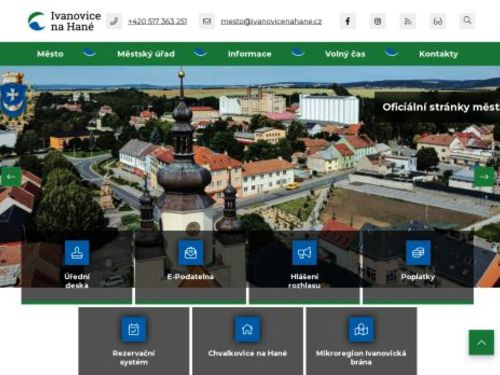Click the scroll-to-top arrow button
The width and height of the screenshot is (500, 375).
pyautogui.click(x=481, y=342)
